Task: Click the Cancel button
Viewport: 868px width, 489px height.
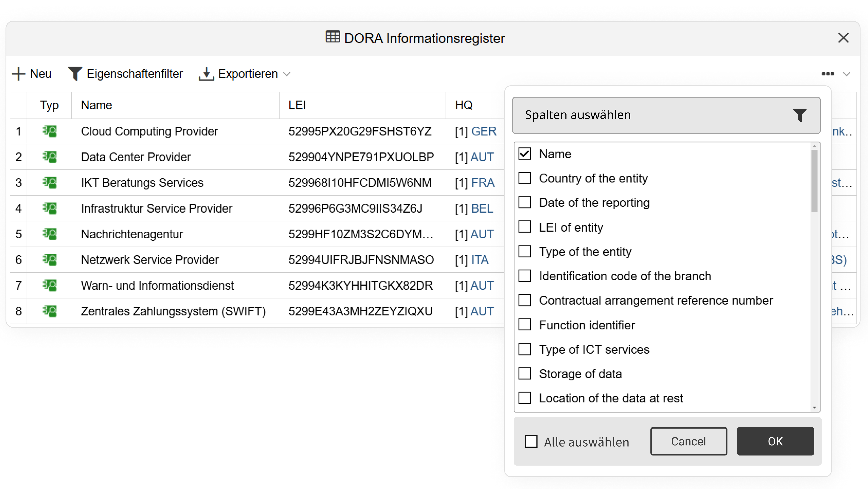Action: [688, 441]
